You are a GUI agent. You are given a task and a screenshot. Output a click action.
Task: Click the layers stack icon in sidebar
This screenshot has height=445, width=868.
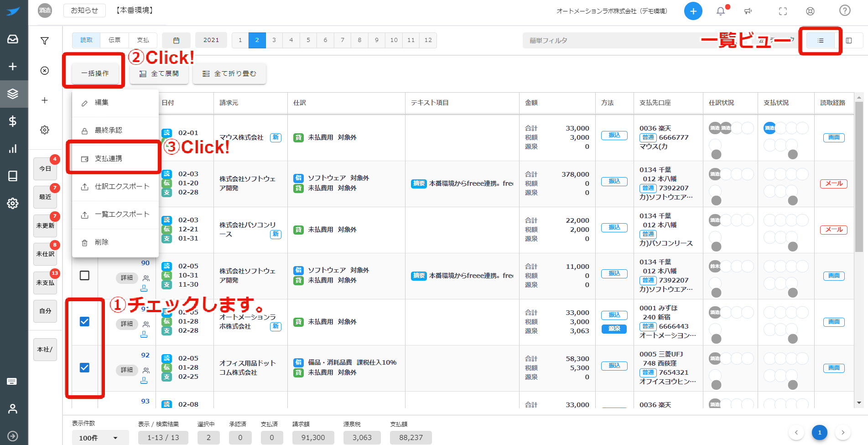[x=13, y=94]
